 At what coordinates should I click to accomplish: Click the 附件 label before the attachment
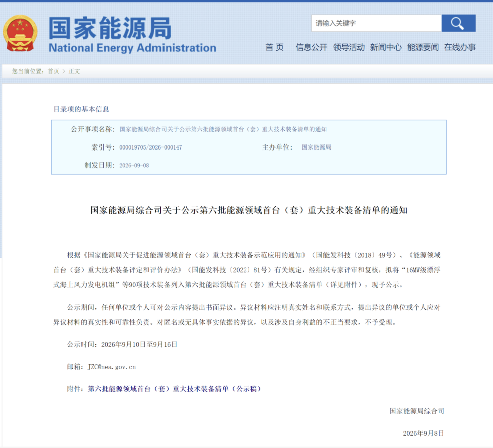[x=75, y=389]
